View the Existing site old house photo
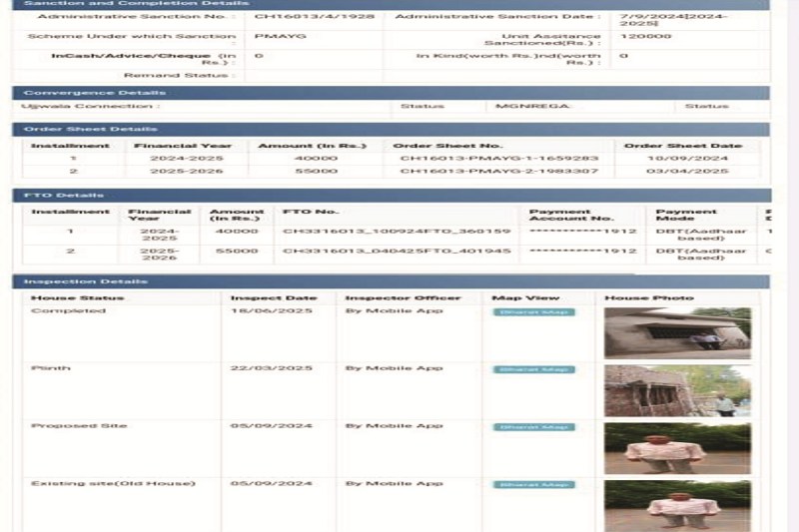799x532 pixels. click(677, 505)
